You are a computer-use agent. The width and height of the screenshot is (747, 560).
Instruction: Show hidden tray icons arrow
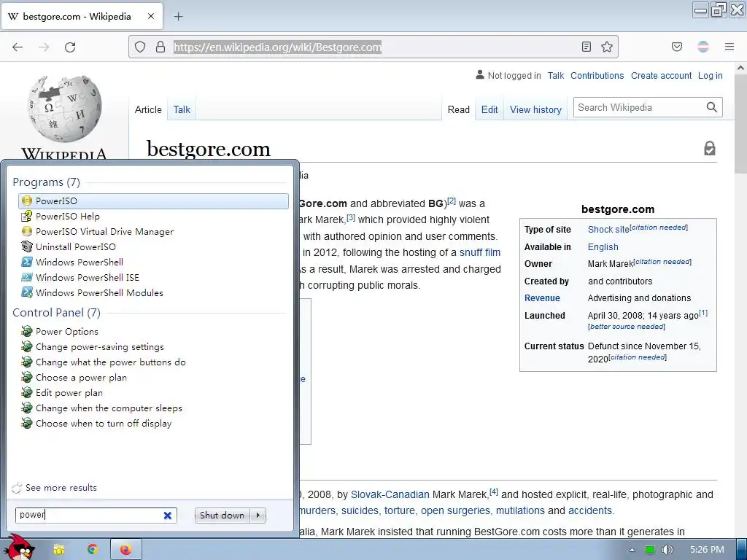(632, 550)
